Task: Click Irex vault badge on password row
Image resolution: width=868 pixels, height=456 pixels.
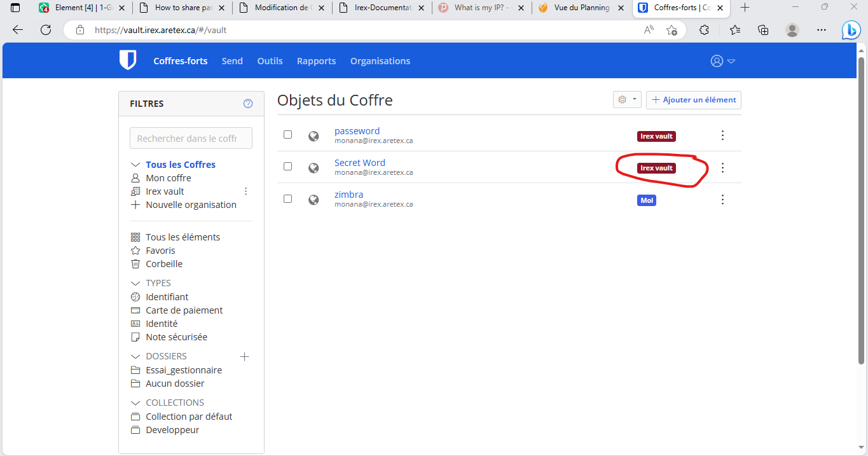Action: coord(656,136)
